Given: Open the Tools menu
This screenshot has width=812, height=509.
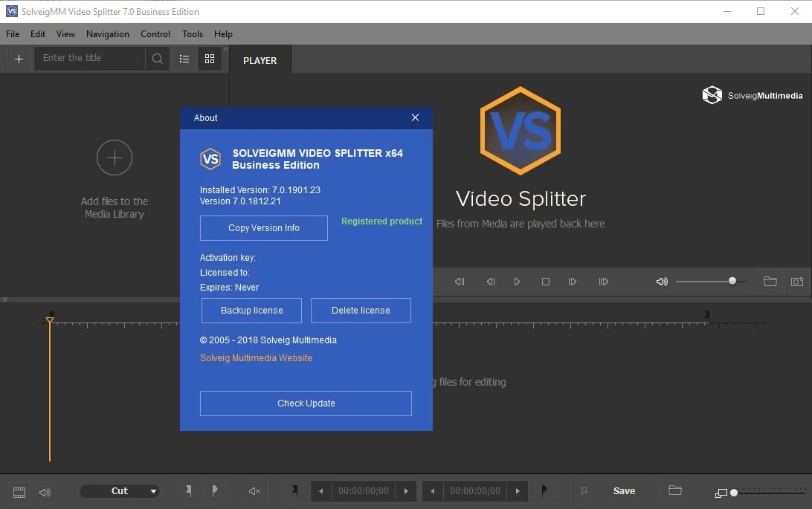Looking at the screenshot, I should [x=192, y=34].
